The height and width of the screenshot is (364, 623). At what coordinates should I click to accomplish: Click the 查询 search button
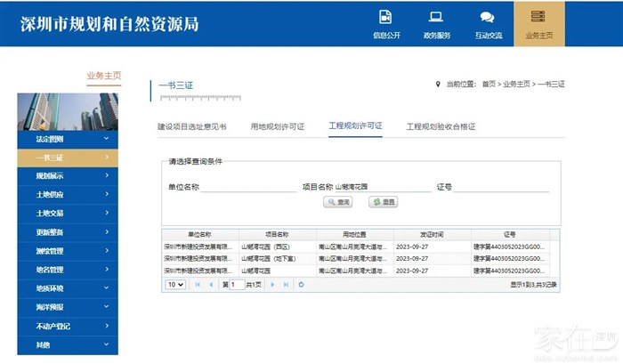[x=338, y=203]
